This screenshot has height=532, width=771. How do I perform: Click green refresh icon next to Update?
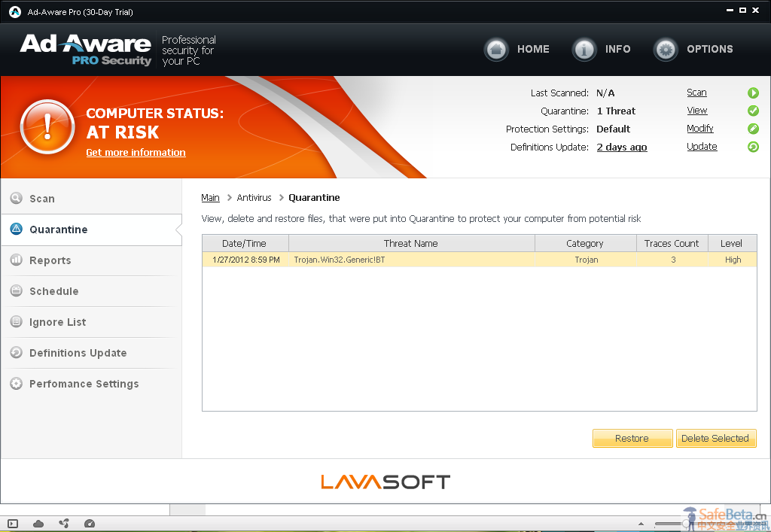click(753, 147)
